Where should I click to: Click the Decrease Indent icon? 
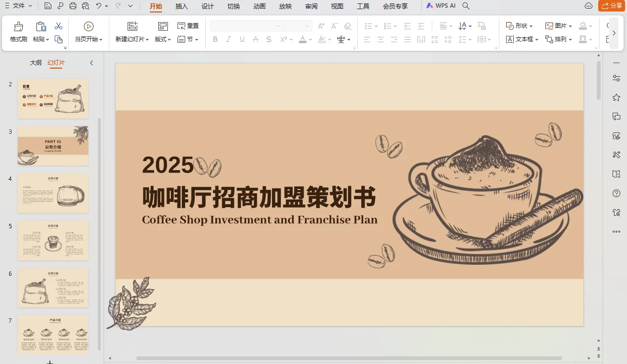pyautogui.click(x=408, y=26)
